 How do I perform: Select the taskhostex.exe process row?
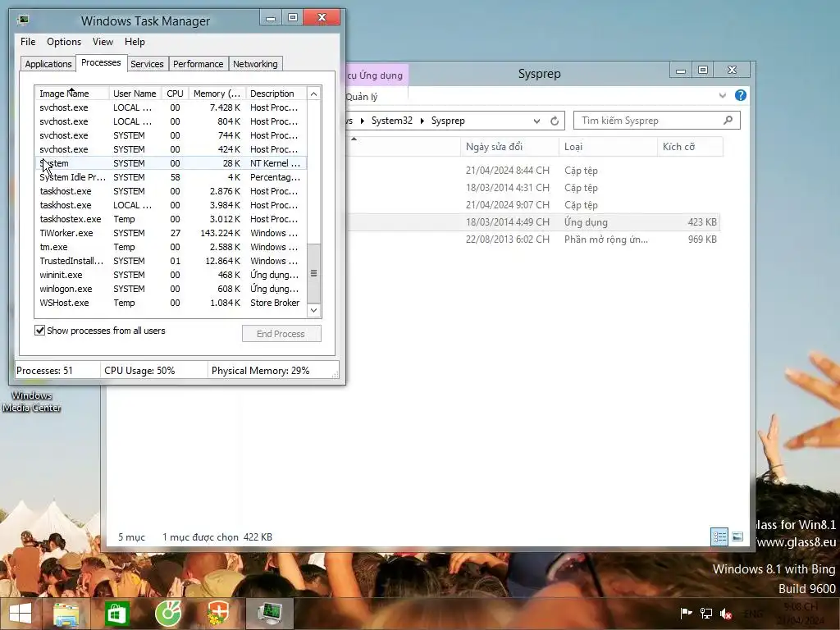click(171, 219)
